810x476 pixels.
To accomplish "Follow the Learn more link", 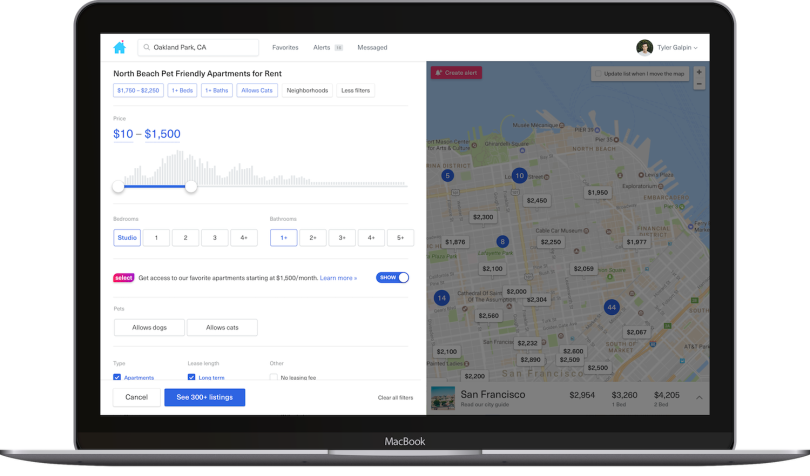I will point(338,278).
